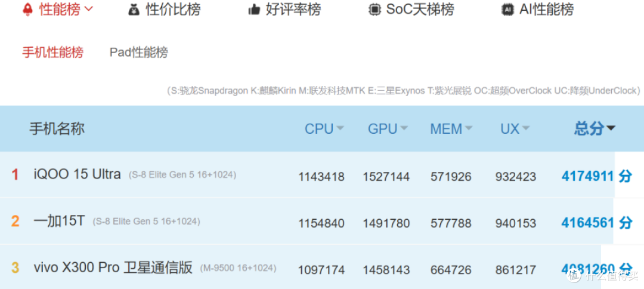Click CPU score 1097174
This screenshot has height=289, width=644.
[x=321, y=270]
